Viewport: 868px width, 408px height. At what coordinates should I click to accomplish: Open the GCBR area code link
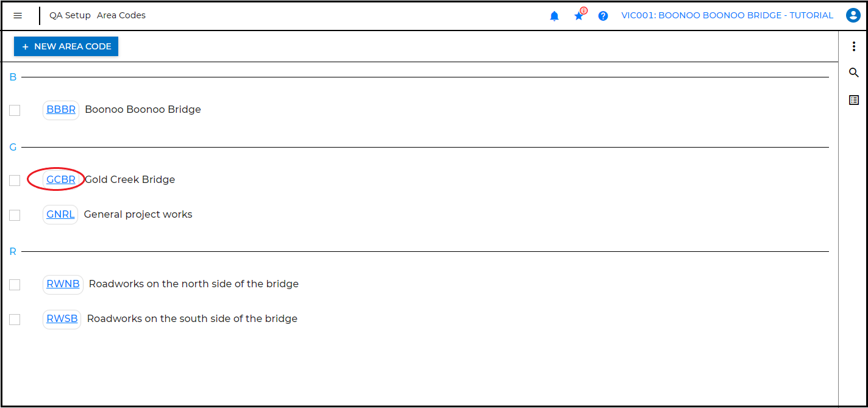[x=61, y=180]
